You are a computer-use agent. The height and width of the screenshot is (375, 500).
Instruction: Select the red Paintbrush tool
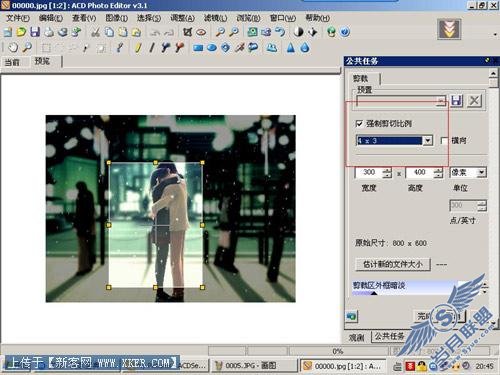pyautogui.click(x=179, y=48)
